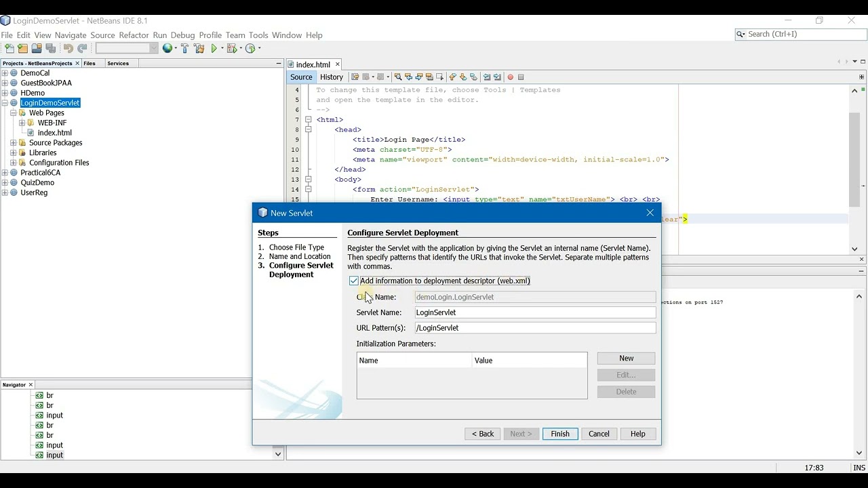Expand the GuestBookJPAA project node
The image size is (868, 488).
(x=5, y=83)
